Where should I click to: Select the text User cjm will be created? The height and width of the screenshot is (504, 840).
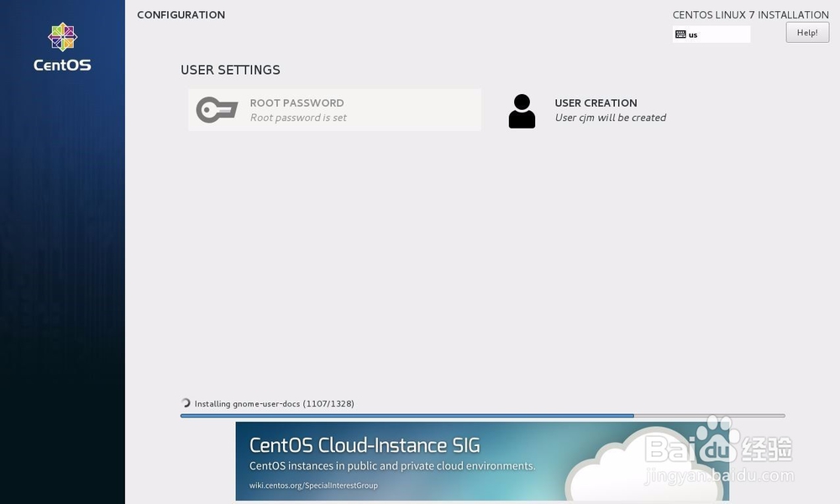tap(611, 118)
